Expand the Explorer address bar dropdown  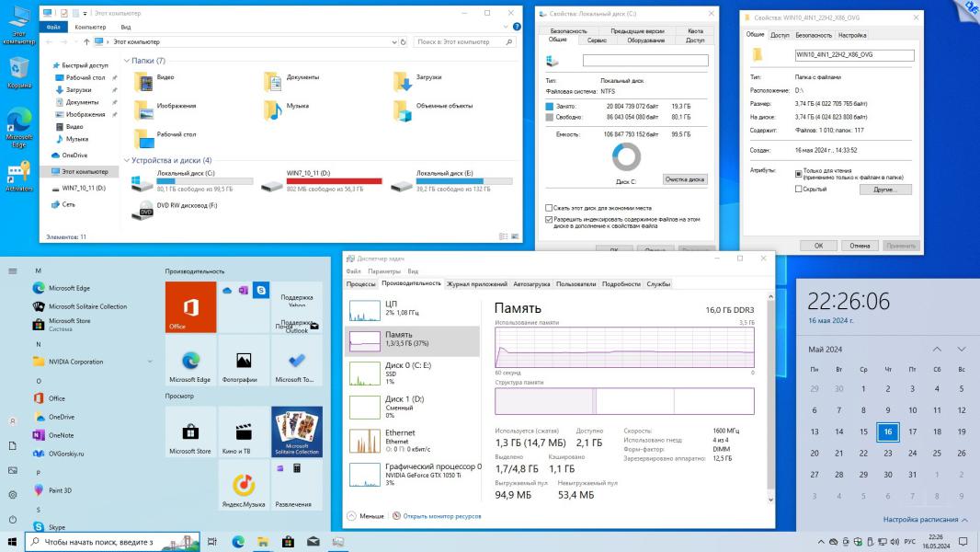tap(393, 42)
